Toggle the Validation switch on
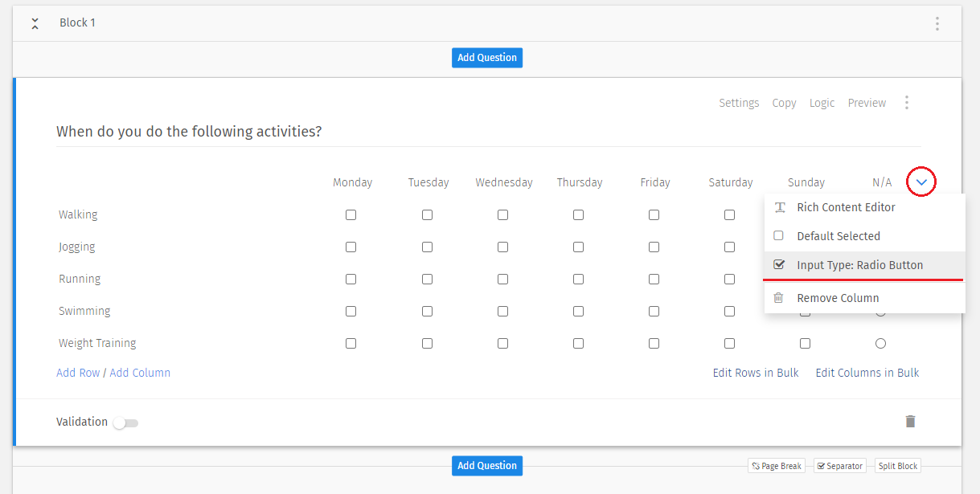Viewport: 980px width, 494px height. click(126, 422)
